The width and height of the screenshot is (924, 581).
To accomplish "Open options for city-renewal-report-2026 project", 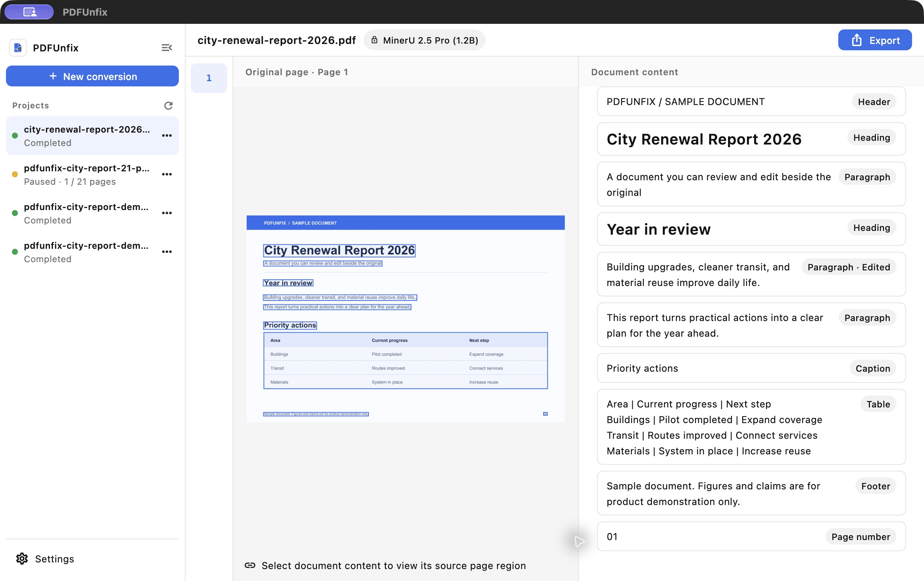I will coord(167,135).
